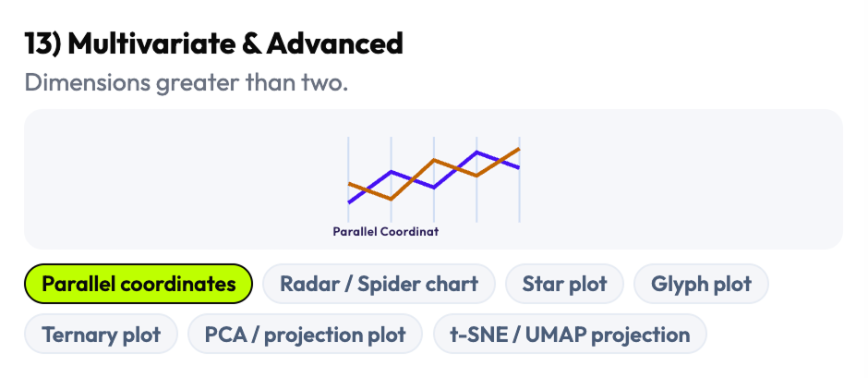Click the purple line in the preview chart
Viewport: 868px width, 378px height.
[x=412, y=179]
